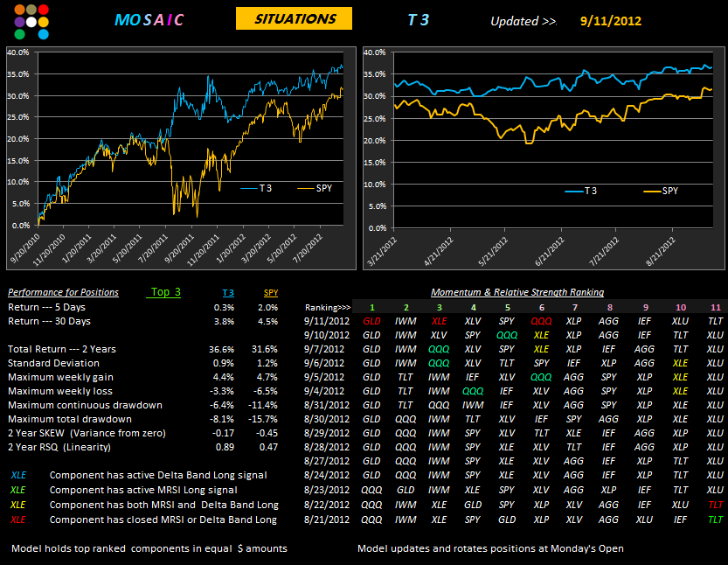The width and height of the screenshot is (728, 565).
Task: Click ranking column header number 11
Action: pyautogui.click(x=716, y=308)
